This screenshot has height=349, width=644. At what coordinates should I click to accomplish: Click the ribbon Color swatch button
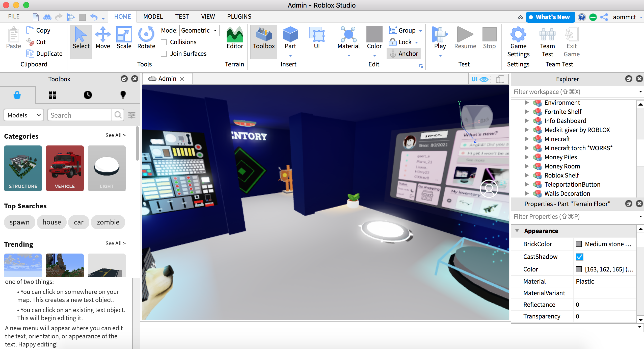[374, 38]
